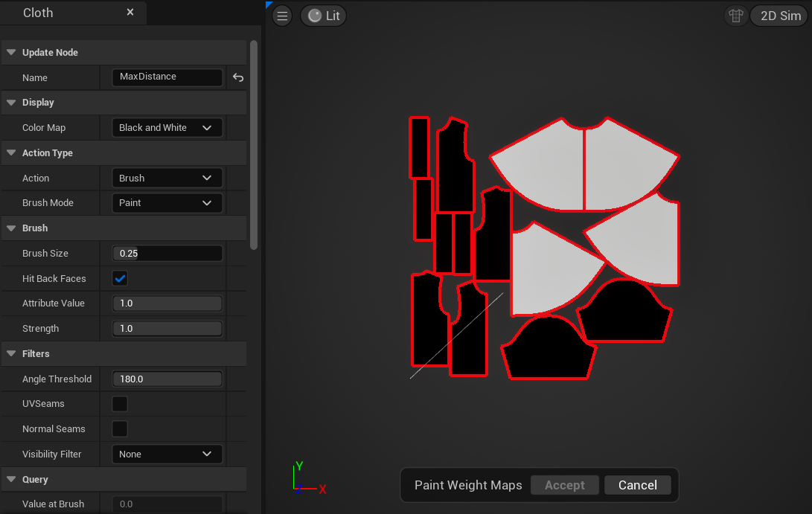The image size is (812, 514).
Task: Reset the Name field with arrow icon
Action: pos(238,77)
